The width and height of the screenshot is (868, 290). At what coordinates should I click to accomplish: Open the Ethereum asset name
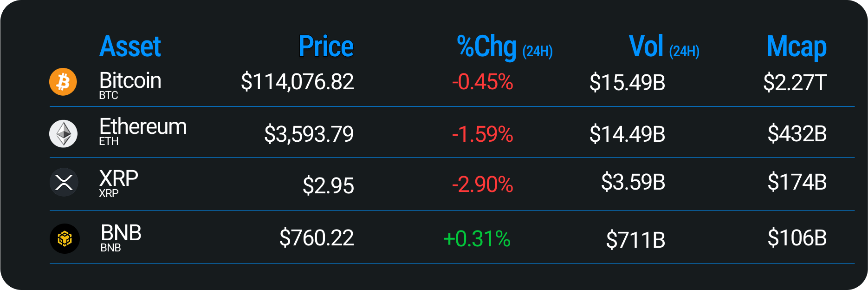(x=143, y=127)
